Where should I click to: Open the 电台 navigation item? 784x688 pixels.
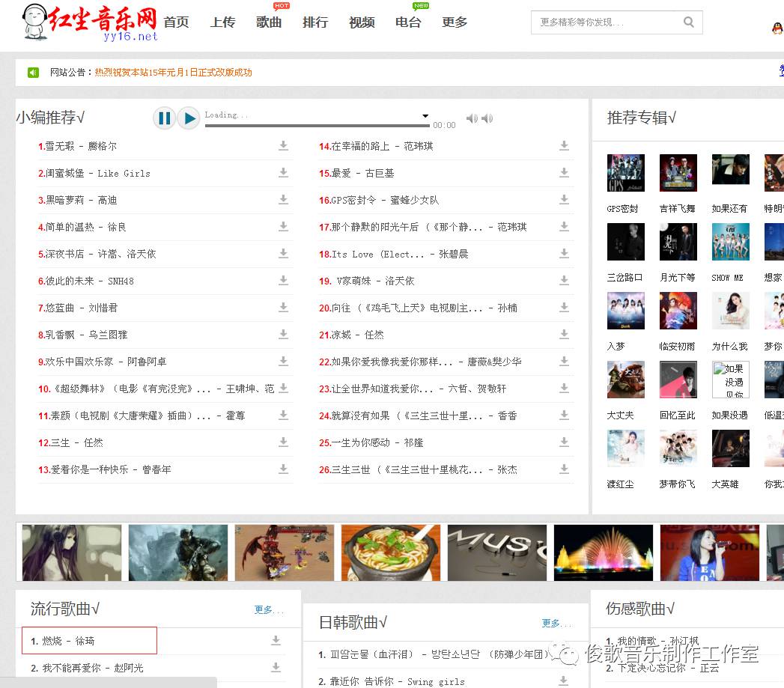[408, 22]
